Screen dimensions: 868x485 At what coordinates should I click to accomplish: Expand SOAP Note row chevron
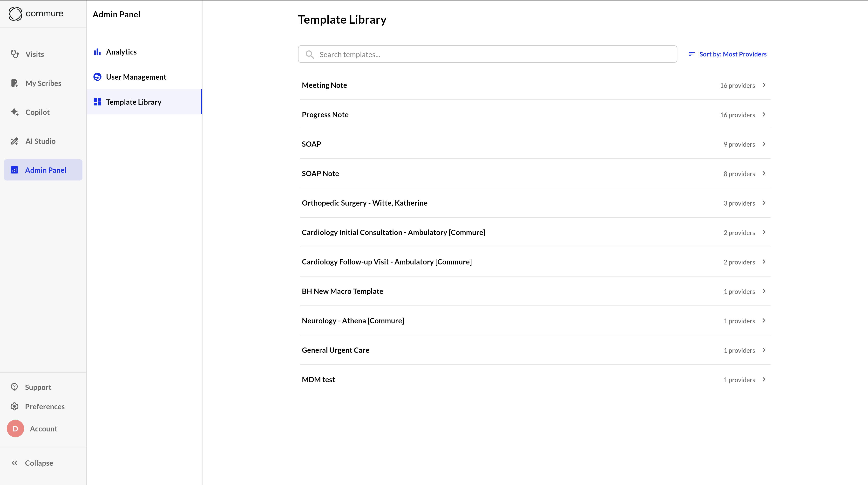[x=764, y=173]
